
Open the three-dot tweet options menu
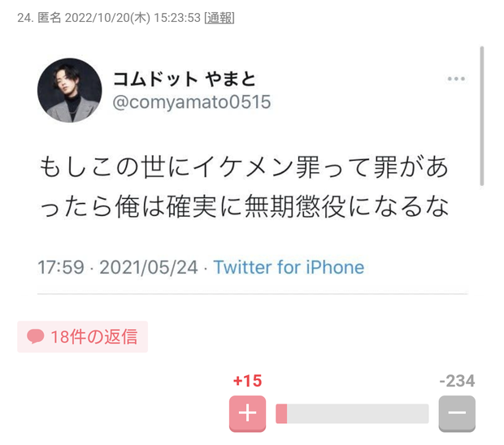click(456, 79)
